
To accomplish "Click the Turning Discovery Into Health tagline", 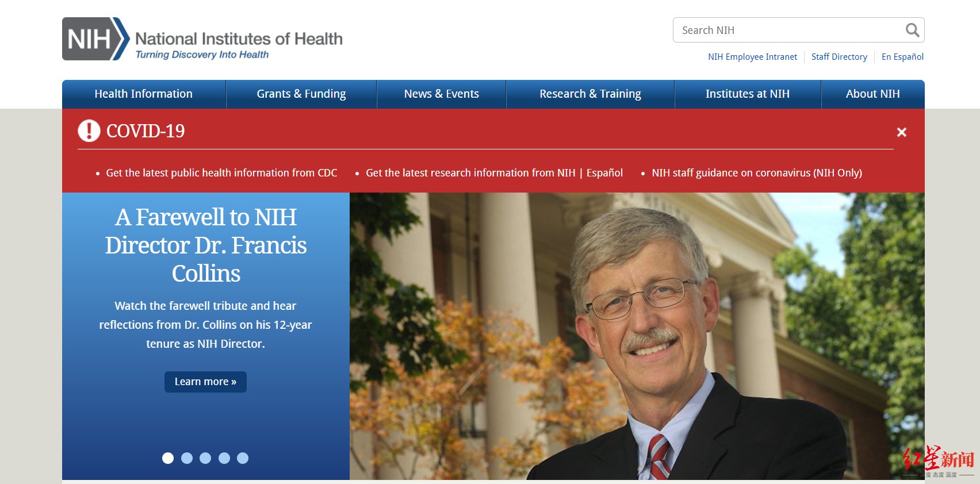I will (x=202, y=55).
